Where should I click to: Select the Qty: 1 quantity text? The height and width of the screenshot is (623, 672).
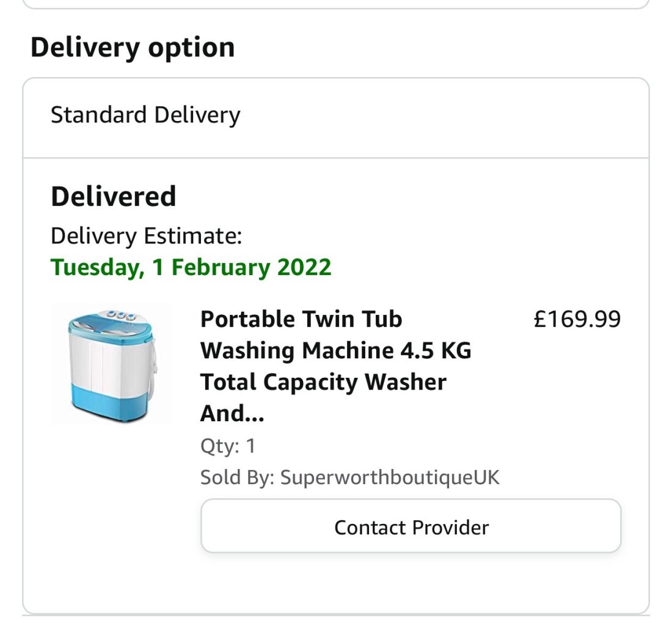click(228, 446)
